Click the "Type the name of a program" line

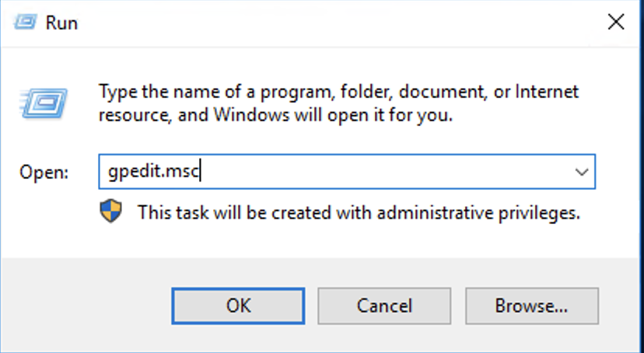(x=338, y=92)
